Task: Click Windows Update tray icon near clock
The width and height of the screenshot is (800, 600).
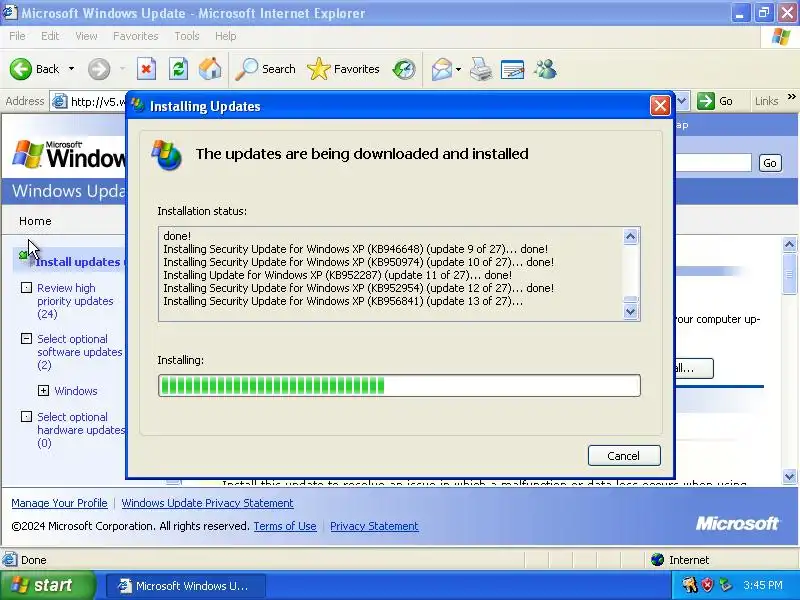Action: coord(724,585)
